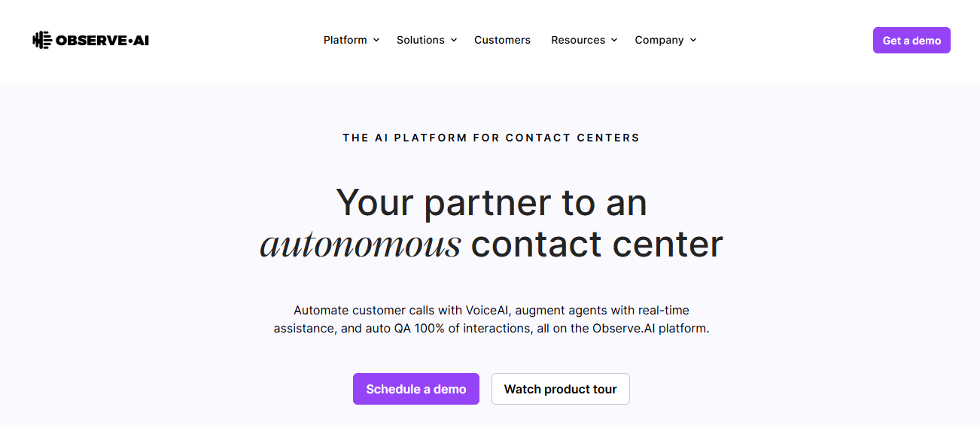The width and height of the screenshot is (980, 425).
Task: Expand the chevron beside Solutions
Action: [x=454, y=41]
